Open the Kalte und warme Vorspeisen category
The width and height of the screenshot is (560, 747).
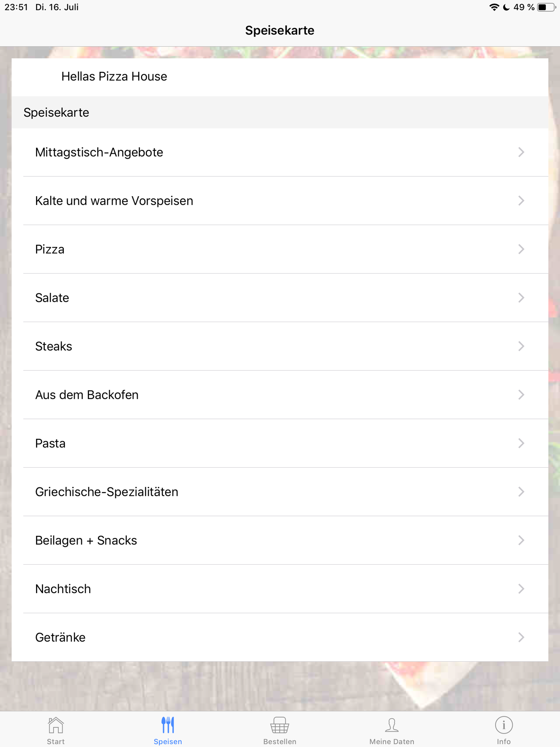(280, 201)
